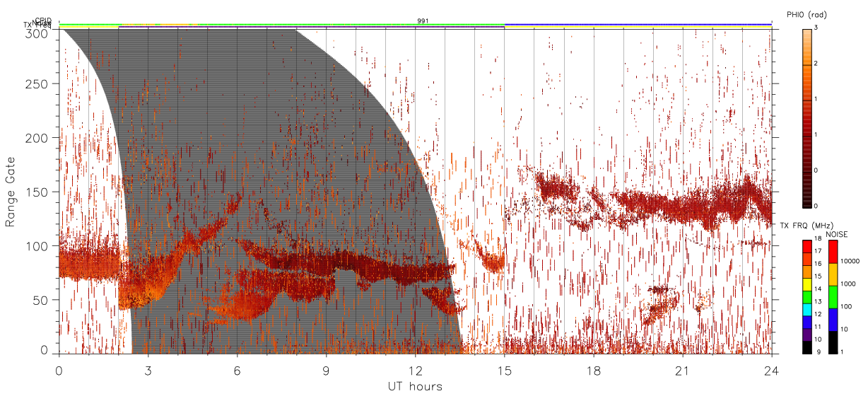The height and width of the screenshot is (401, 868).
Task: Select the 16 label in TX FRQ legend
Action: (818, 264)
